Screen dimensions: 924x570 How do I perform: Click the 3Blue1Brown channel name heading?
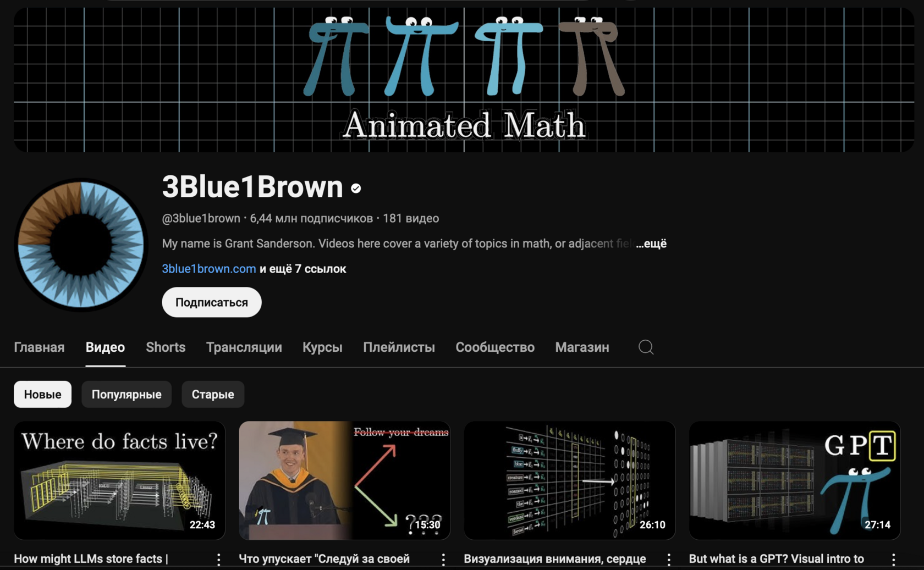pyautogui.click(x=252, y=187)
